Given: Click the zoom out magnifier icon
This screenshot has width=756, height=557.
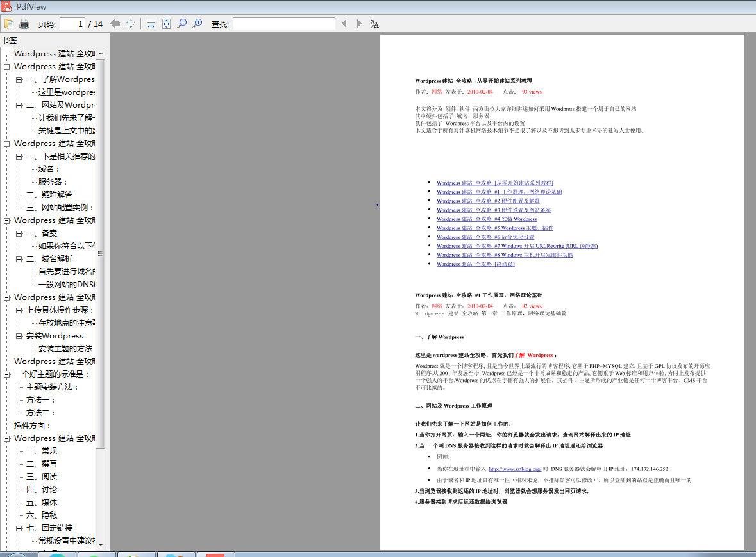Looking at the screenshot, I should (x=181, y=24).
